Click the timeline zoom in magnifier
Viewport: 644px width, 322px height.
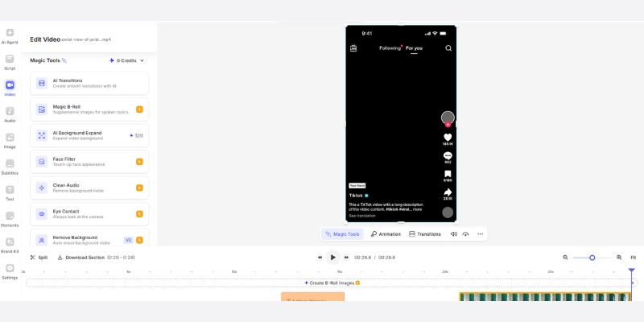(619, 258)
